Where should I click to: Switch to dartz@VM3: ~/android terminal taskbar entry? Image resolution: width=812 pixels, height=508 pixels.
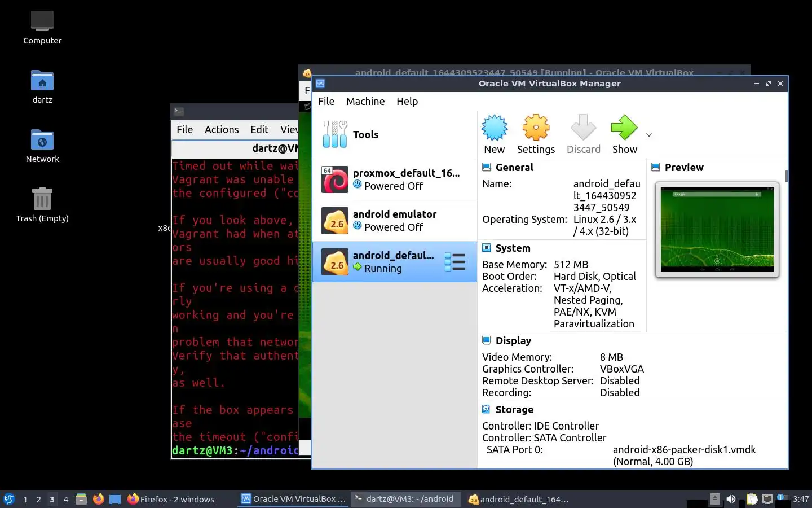click(x=405, y=499)
